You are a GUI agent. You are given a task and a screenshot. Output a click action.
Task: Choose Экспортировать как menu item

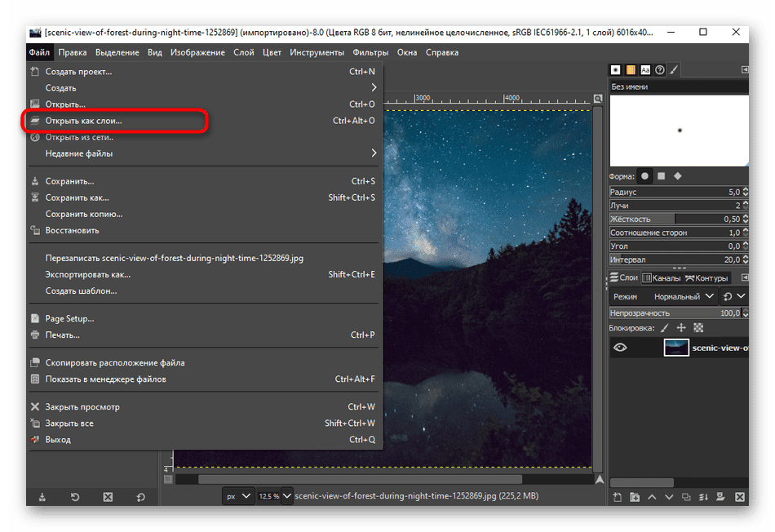coord(205,274)
